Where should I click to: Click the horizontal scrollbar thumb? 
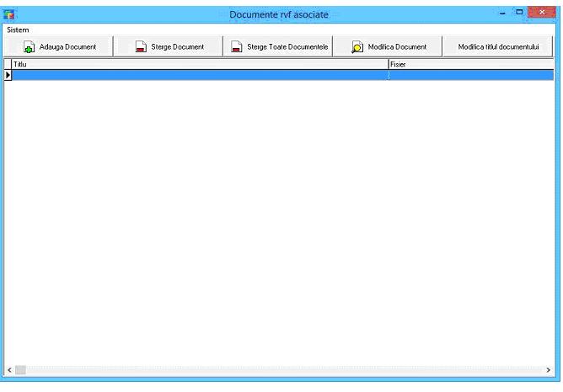pos(21,370)
